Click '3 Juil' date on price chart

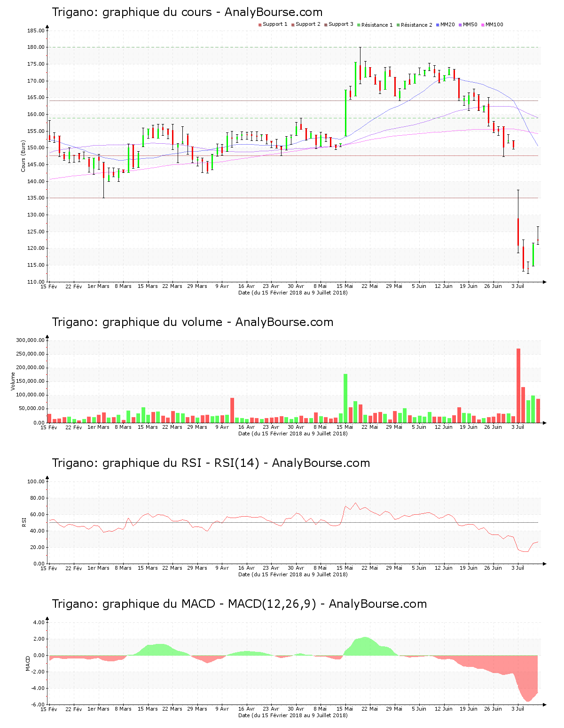[x=517, y=286]
